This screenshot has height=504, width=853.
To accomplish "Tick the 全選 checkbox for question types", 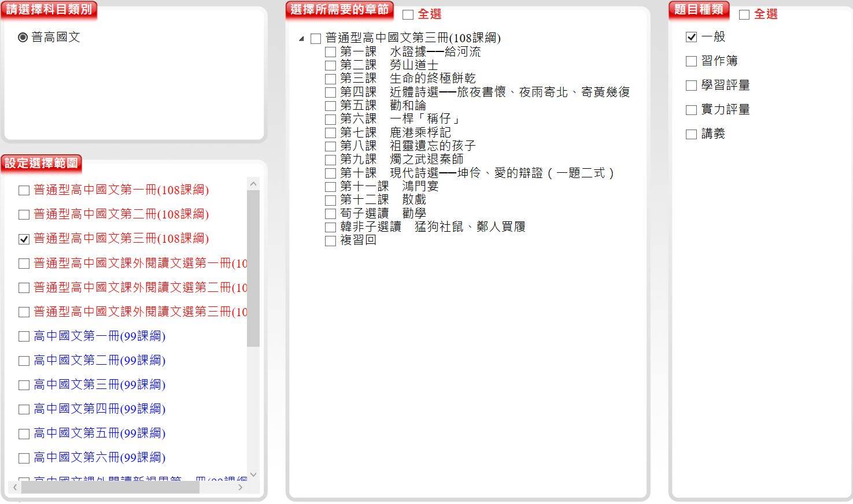I will 744,14.
